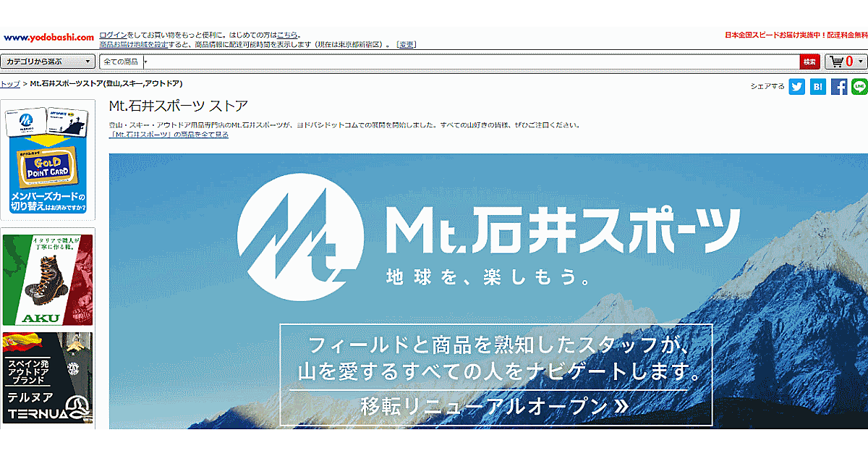Screen dimensions: 868x456
Task: Click the search text input field
Action: click(x=470, y=62)
